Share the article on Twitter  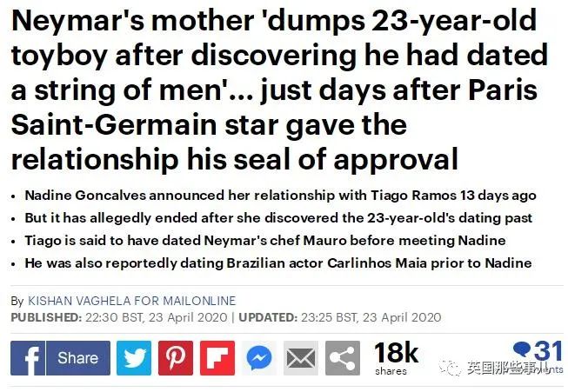(134, 357)
